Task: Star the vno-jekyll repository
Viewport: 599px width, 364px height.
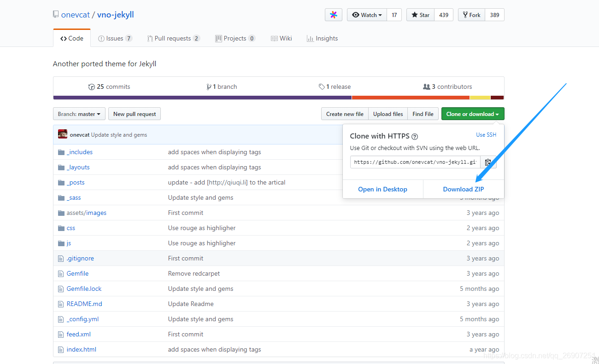Action: pos(420,15)
